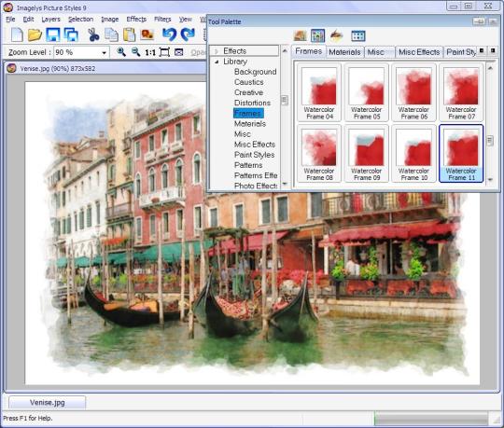Click the brush icon in Tool Palette

click(337, 35)
